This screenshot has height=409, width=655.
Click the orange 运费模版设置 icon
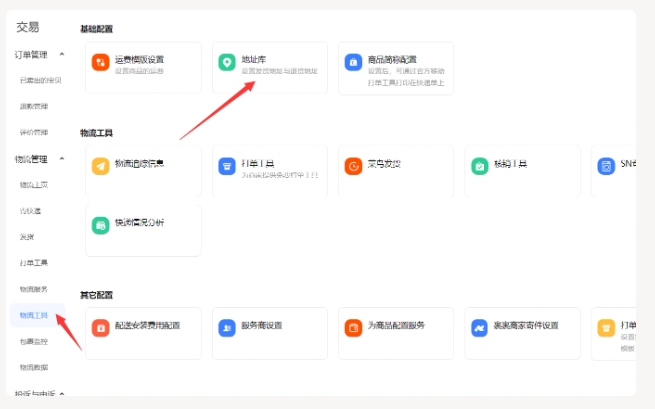tap(100, 63)
